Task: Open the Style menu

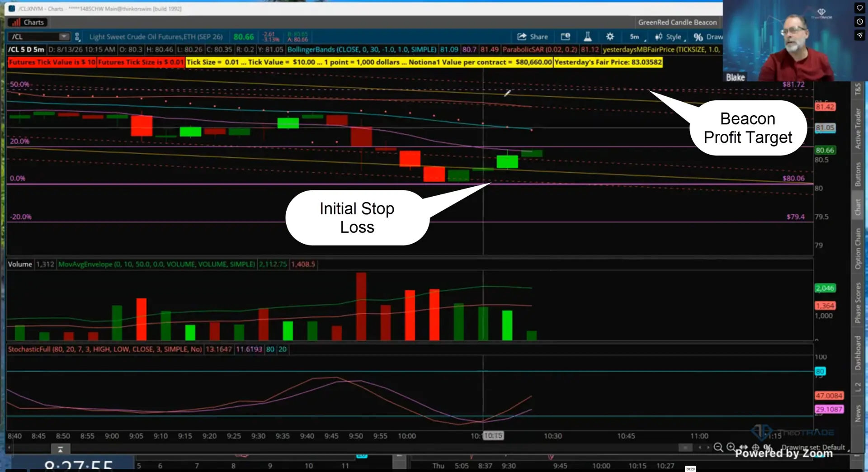Action: coord(670,37)
